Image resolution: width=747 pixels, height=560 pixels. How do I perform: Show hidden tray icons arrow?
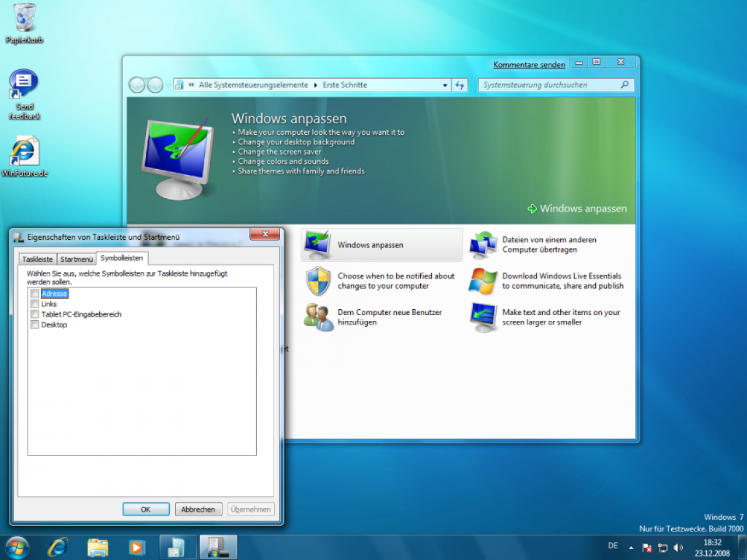click(x=631, y=548)
